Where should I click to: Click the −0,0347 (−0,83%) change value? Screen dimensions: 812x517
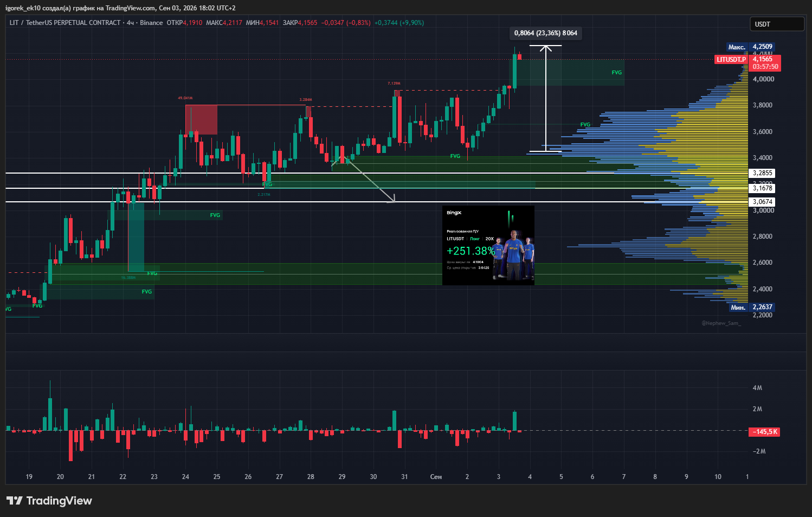coord(346,23)
